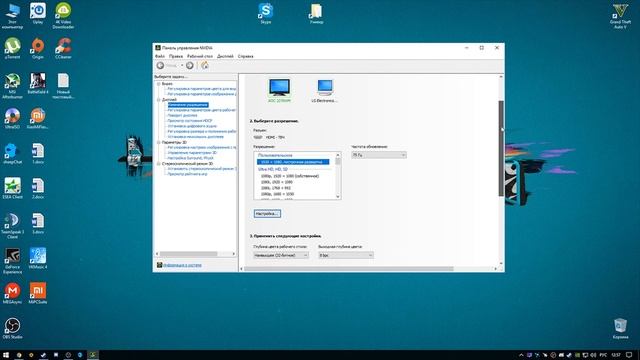Open the Recycle Bin (Корзина) icon
Screen dimensions: 640x360
[620, 329]
